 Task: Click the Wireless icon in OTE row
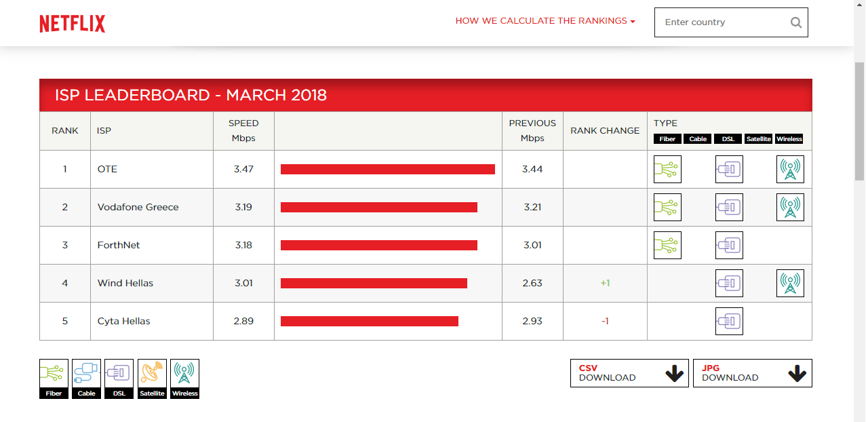click(x=790, y=169)
